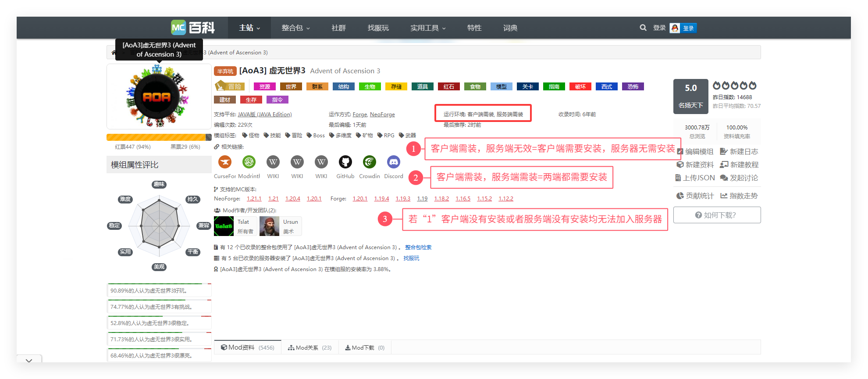Image resolution: width=868 pixels, height=379 pixels.
Task: Click the 新建教程 link
Action: 739,164
